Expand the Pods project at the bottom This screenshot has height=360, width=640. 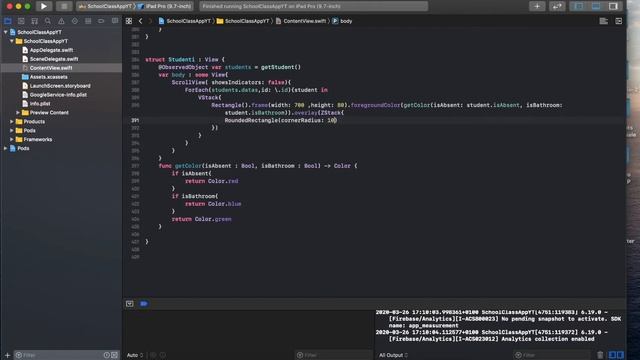click(5, 148)
